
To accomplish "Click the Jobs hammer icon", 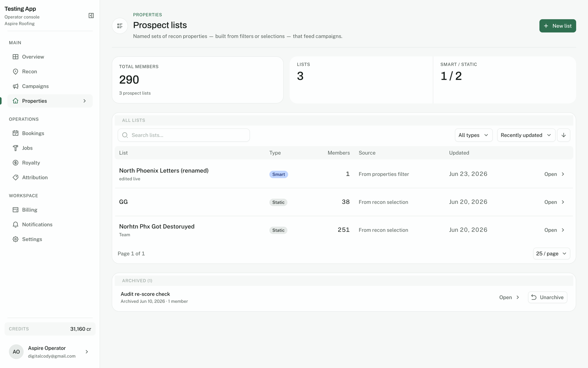I will 15,148.
